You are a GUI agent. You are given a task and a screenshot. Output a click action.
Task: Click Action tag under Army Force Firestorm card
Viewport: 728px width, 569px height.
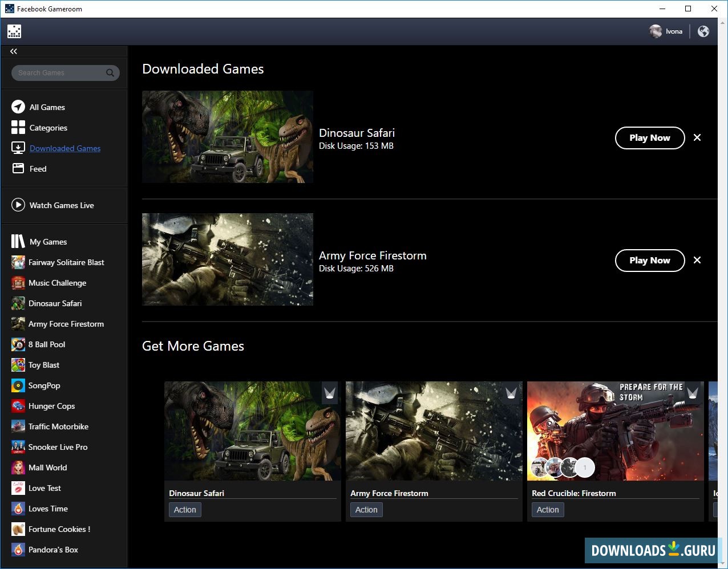366,510
